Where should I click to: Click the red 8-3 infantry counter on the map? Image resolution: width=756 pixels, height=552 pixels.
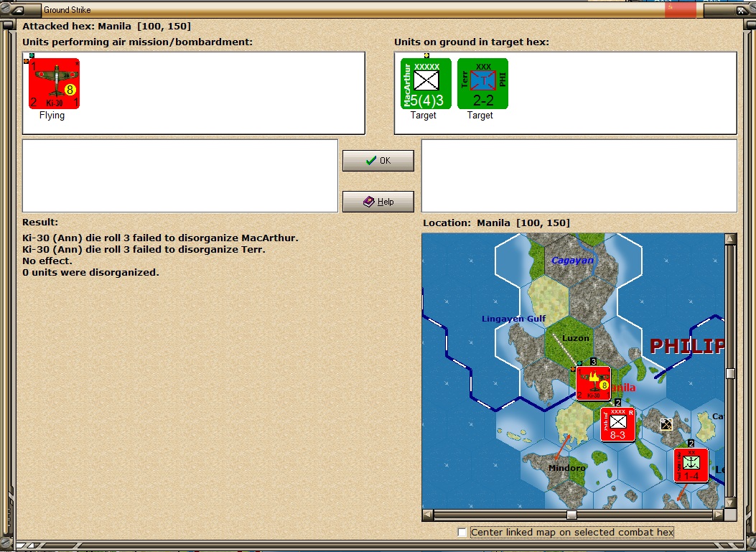(617, 424)
